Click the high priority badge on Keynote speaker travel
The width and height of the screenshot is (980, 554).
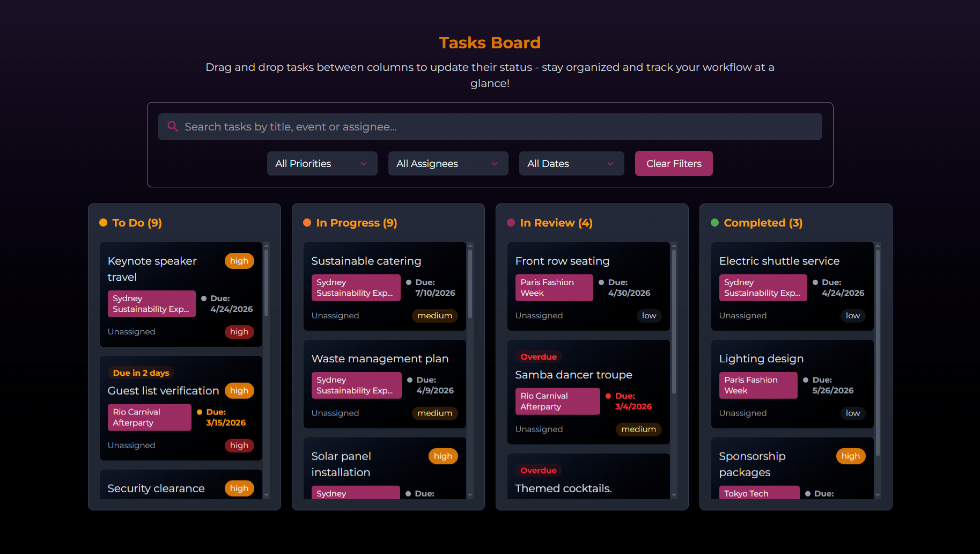239,260
